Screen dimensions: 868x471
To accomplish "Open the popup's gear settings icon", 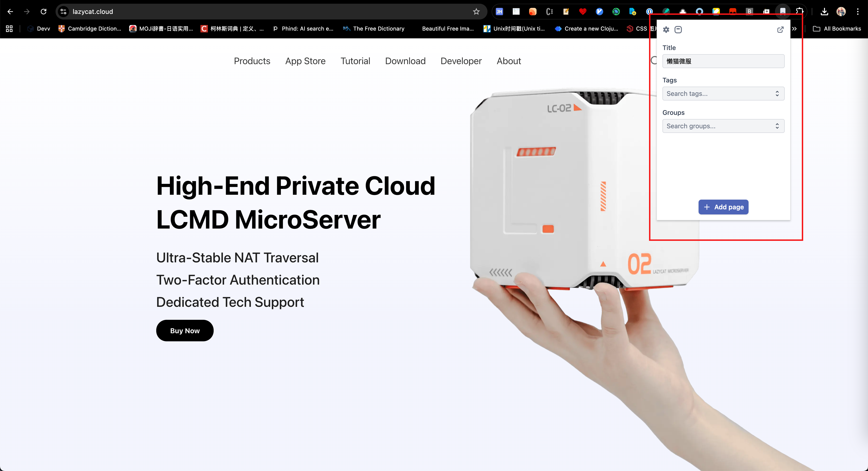I will [666, 30].
